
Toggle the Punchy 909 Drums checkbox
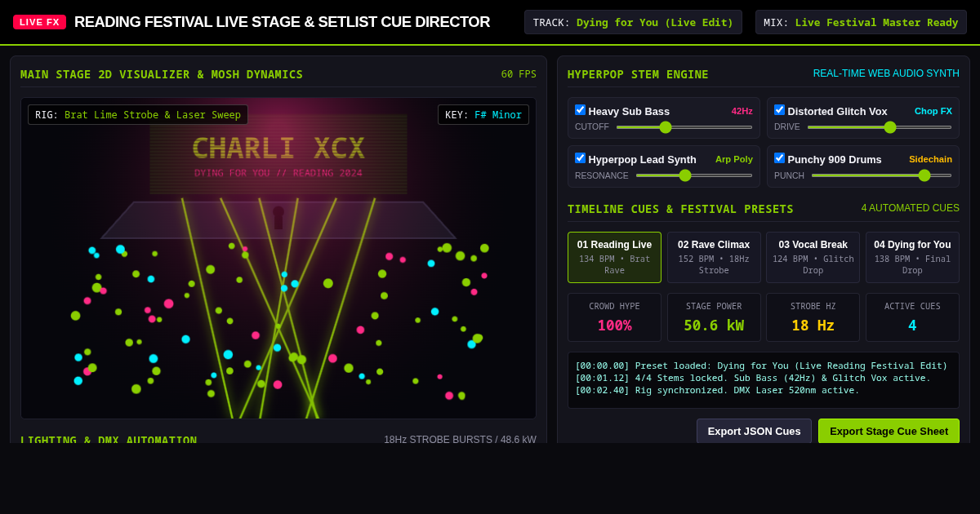[x=779, y=157]
